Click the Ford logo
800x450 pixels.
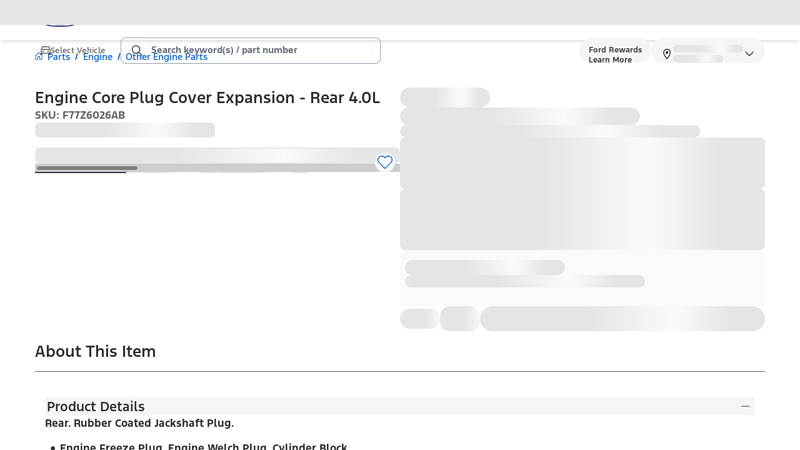(x=60, y=22)
